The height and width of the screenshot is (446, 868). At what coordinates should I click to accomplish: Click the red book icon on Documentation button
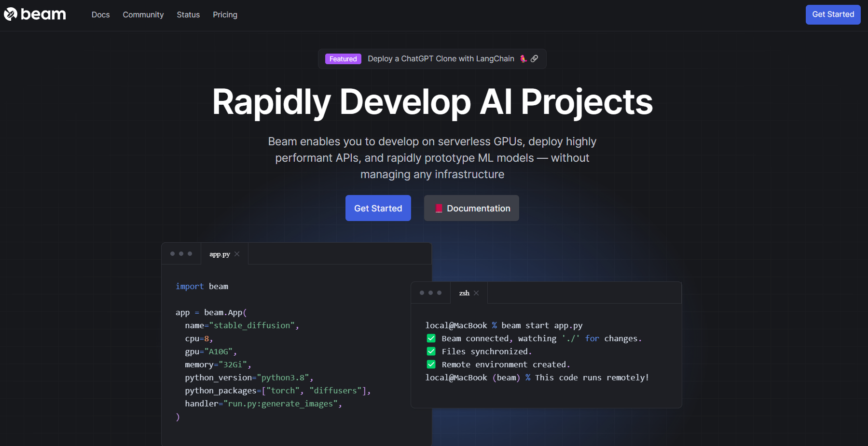point(439,208)
